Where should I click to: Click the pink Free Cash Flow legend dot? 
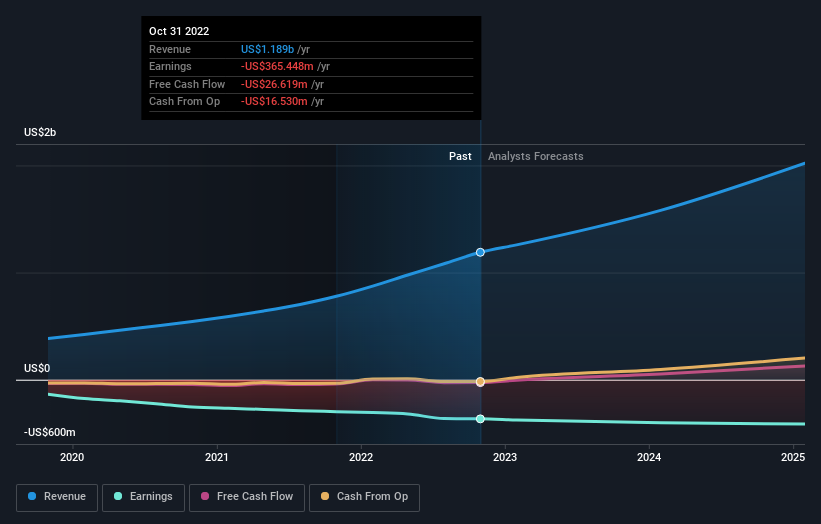coord(205,496)
